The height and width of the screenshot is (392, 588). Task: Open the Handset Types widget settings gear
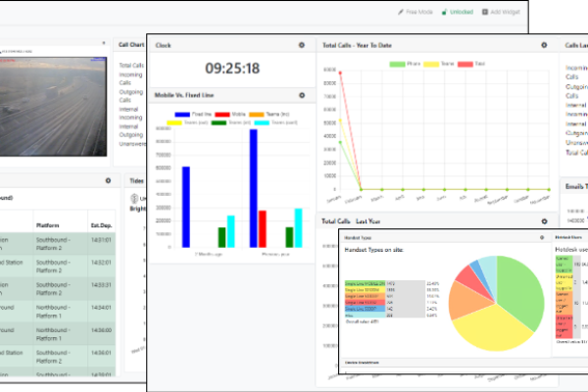click(542, 237)
